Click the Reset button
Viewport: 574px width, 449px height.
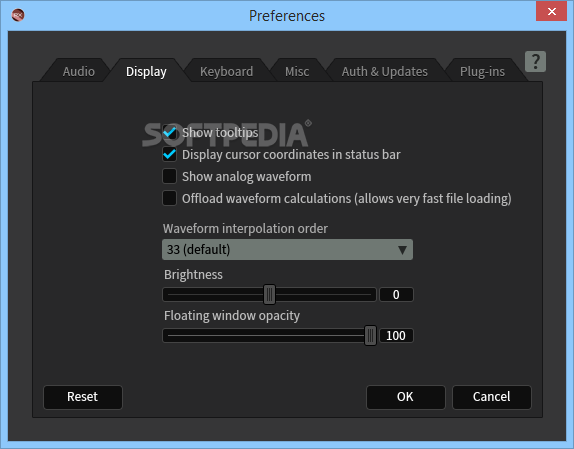[83, 397]
